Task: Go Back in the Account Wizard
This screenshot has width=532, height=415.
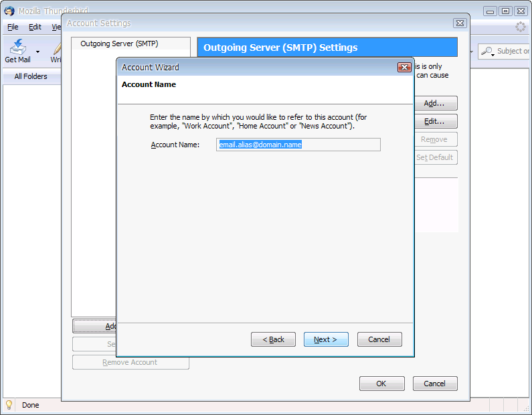Action: coord(273,339)
